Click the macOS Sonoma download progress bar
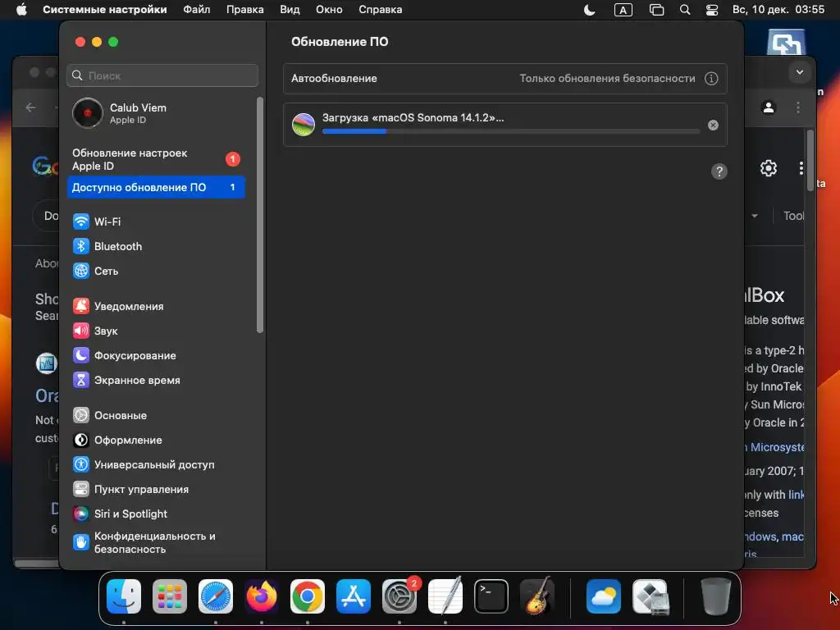 [510, 131]
